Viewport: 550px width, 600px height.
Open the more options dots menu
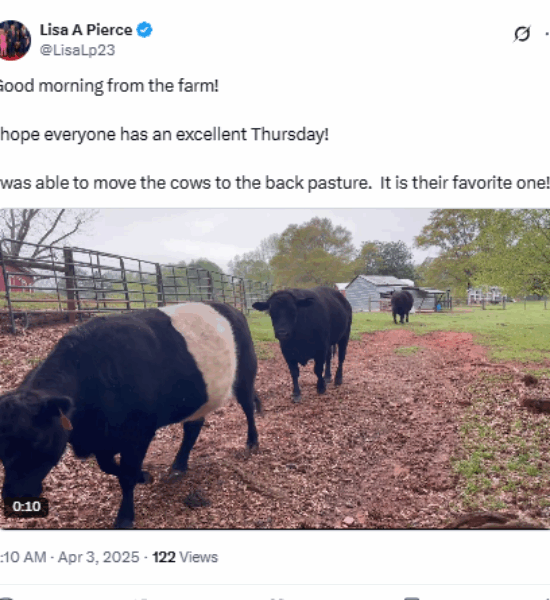(x=547, y=34)
